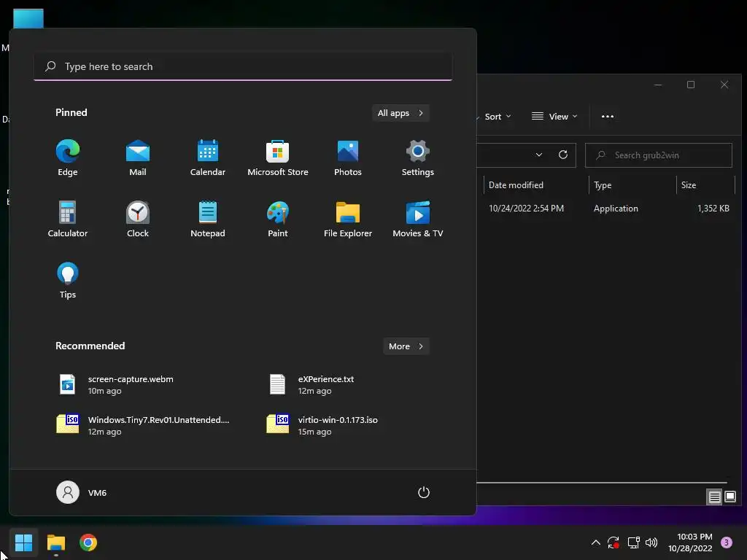This screenshot has height=560, width=747.
Task: Show More recommended items
Action: click(x=406, y=346)
